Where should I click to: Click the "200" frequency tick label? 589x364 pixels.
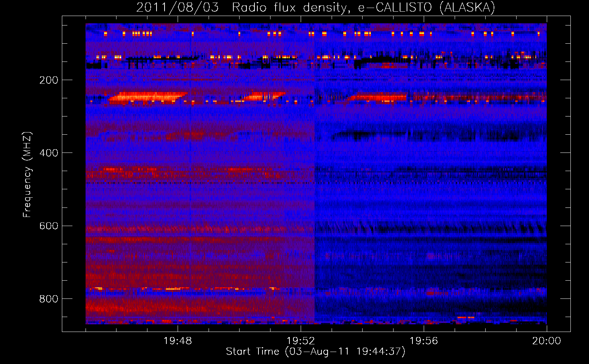point(49,80)
